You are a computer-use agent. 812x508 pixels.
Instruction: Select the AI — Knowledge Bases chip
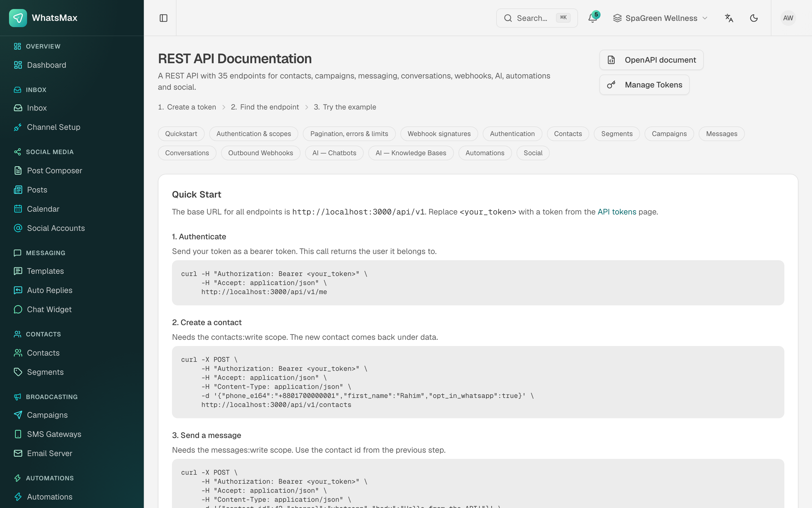coord(411,153)
